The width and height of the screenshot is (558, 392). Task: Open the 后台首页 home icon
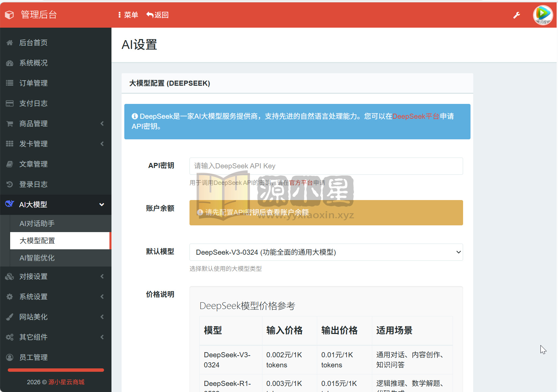coord(9,43)
